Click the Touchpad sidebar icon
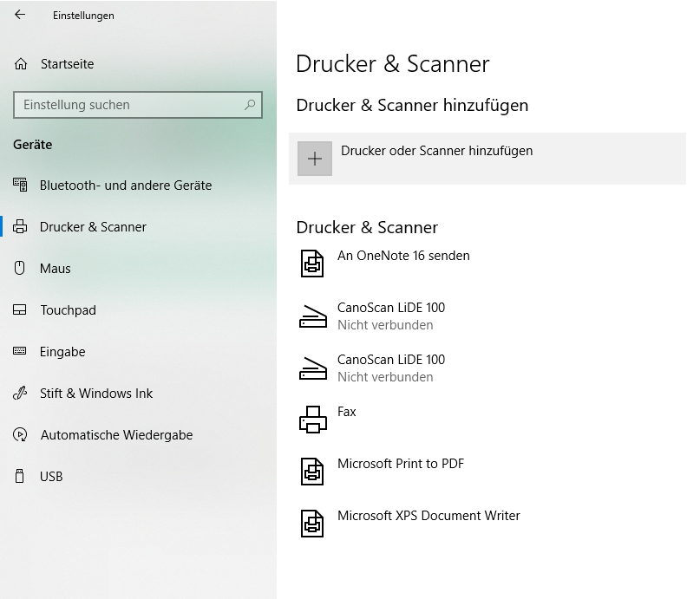The height and width of the screenshot is (599, 700). point(20,309)
